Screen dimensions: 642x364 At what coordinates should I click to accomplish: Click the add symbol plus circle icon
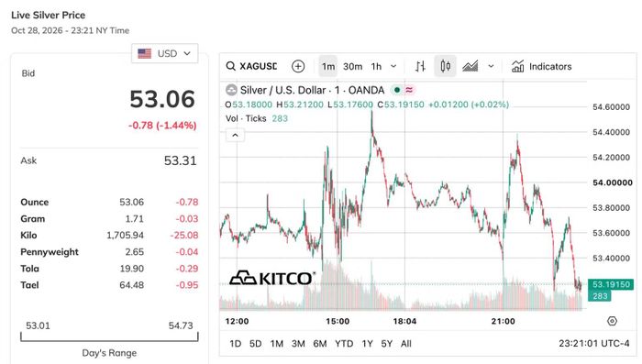coord(298,66)
